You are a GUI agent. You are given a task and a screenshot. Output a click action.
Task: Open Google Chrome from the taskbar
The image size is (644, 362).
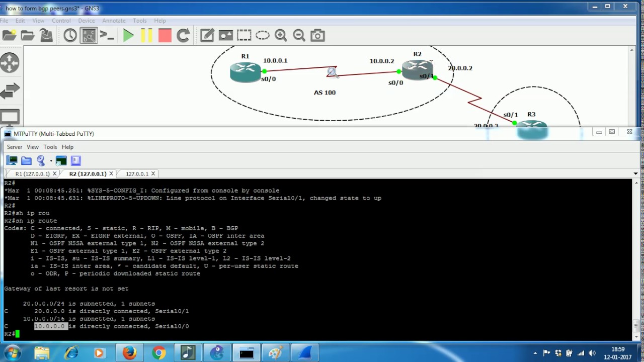point(159,353)
